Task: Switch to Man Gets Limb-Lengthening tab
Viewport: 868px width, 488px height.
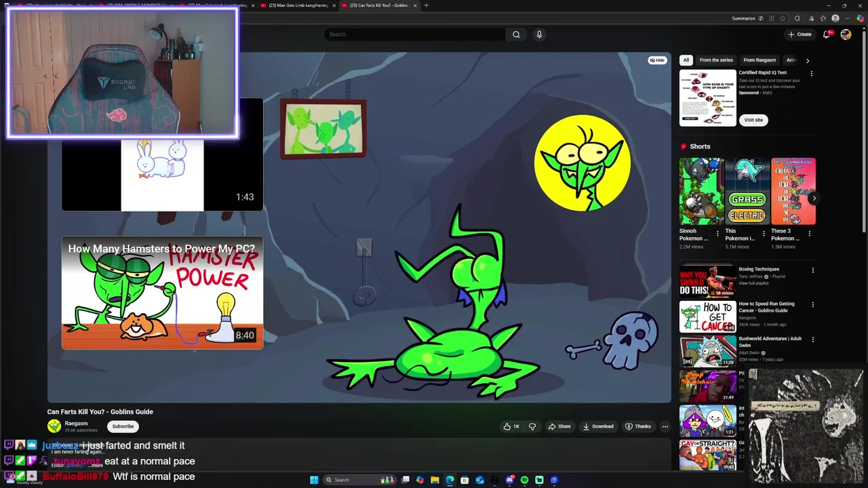Action: pyautogui.click(x=298, y=5)
